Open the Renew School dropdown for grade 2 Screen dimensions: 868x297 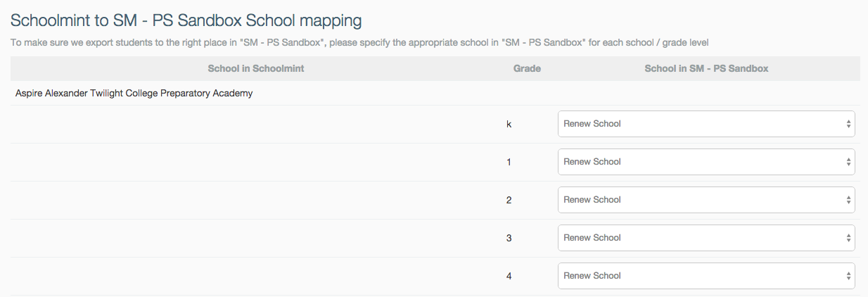(706, 200)
